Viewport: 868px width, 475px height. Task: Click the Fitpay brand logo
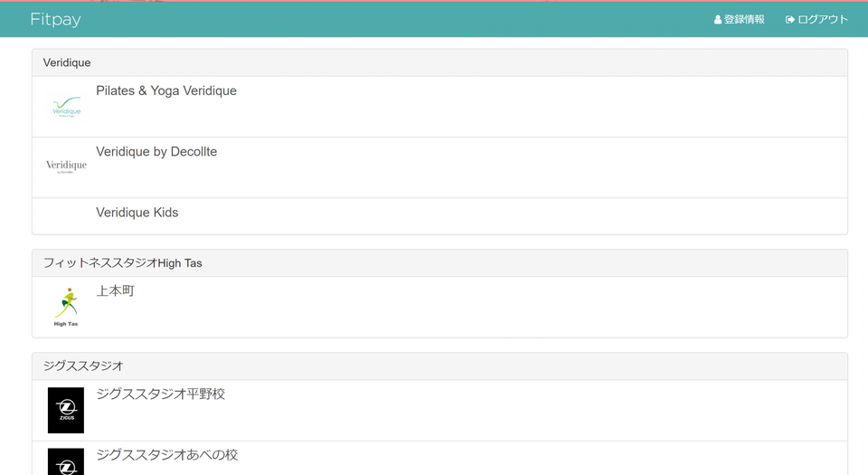(x=55, y=19)
